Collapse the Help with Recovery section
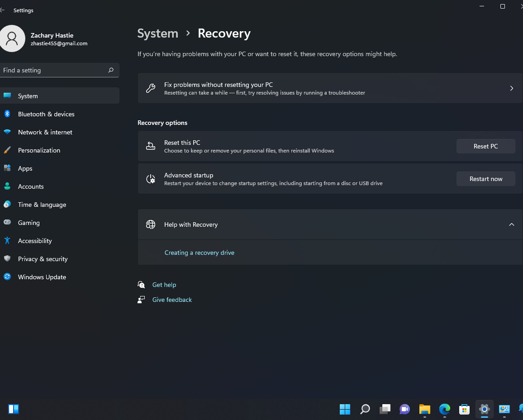This screenshot has width=523, height=420. [x=512, y=224]
